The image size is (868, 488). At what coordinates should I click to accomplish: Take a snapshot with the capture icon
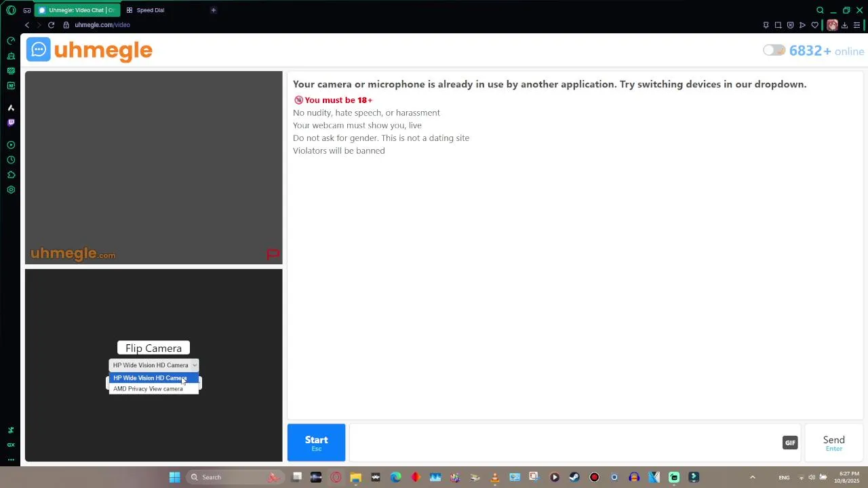778,25
